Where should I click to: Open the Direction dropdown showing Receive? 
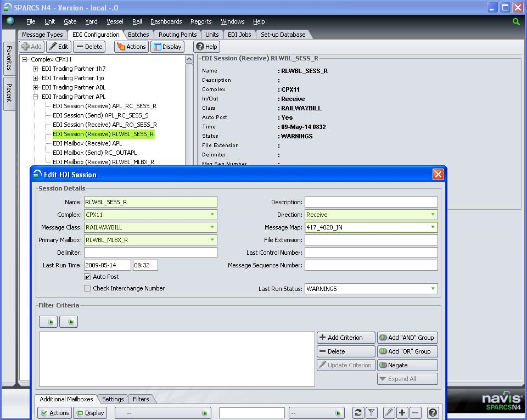coord(433,214)
